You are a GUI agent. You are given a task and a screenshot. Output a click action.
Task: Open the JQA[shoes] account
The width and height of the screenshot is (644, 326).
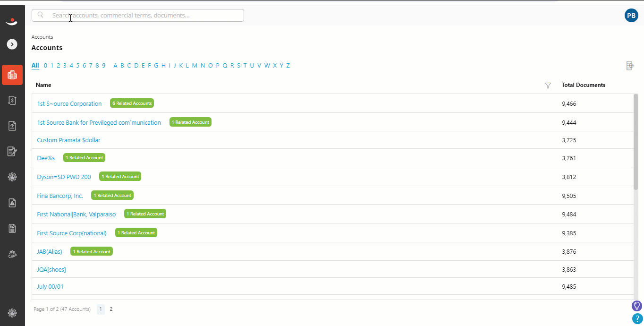point(51,270)
